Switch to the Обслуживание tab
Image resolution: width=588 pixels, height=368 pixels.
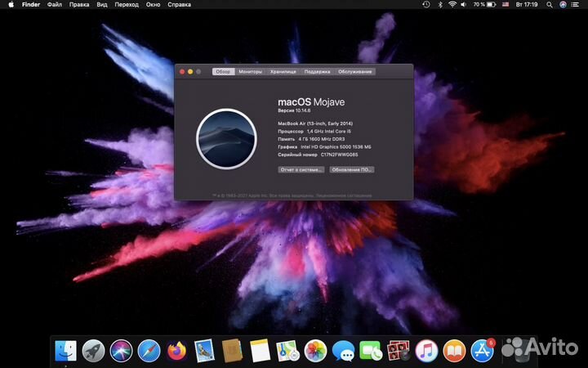pos(354,71)
